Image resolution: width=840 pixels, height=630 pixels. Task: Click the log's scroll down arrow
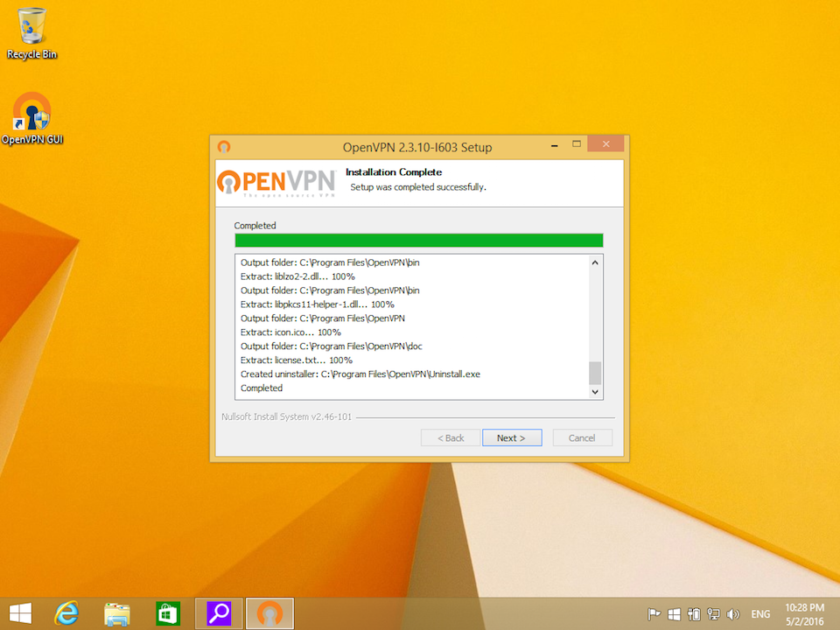coord(595,392)
